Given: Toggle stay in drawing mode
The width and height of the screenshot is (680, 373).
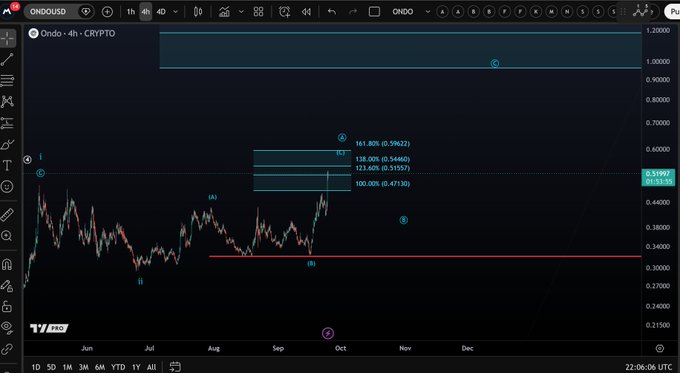Looking at the screenshot, I should (x=7, y=285).
